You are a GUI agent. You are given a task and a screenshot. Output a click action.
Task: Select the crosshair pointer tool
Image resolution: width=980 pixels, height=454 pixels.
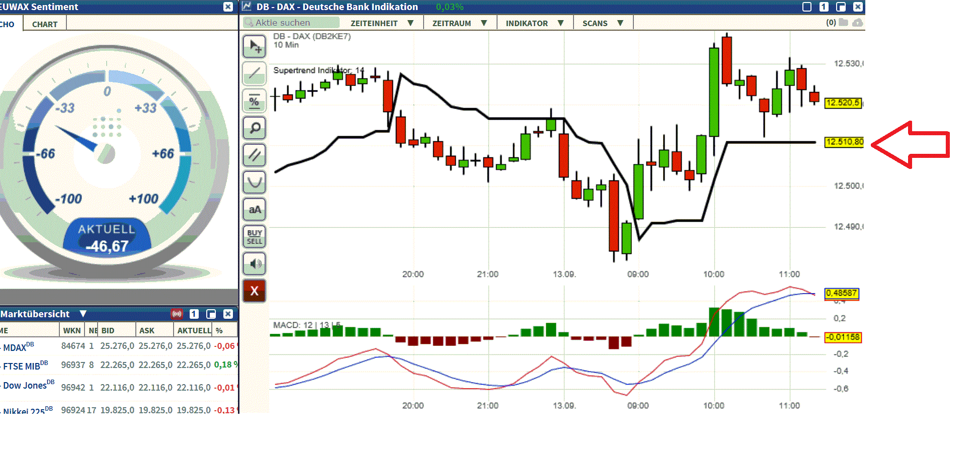(254, 46)
